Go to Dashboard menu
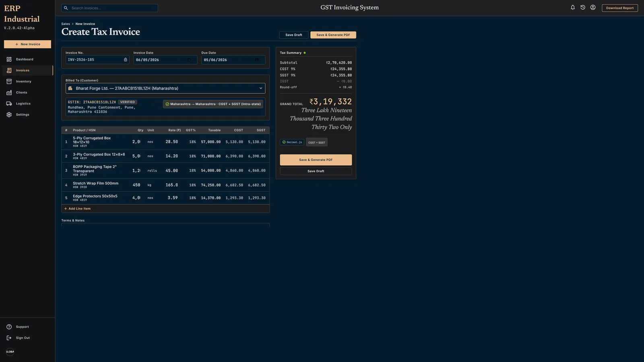The height and width of the screenshot is (362, 644). click(x=27, y=60)
